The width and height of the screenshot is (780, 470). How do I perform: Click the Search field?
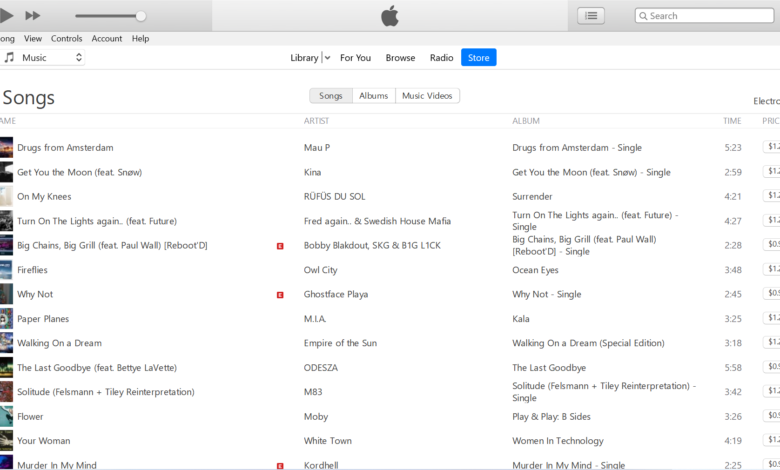pos(704,16)
